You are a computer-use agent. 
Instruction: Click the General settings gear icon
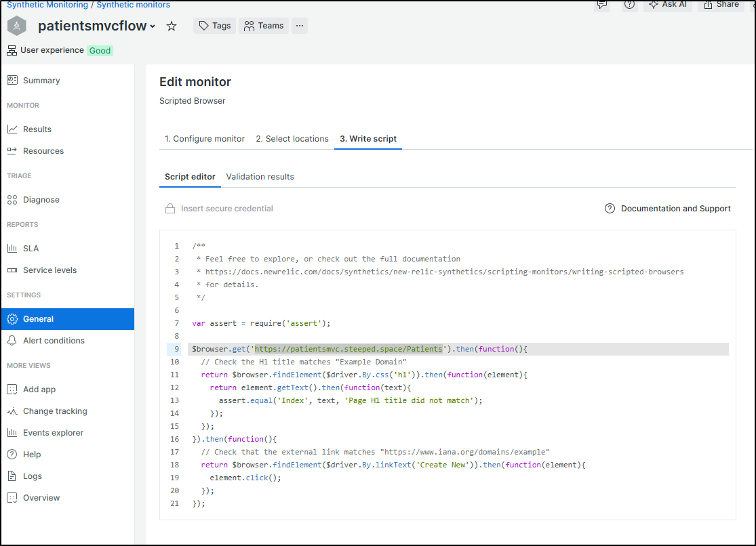[12, 319]
